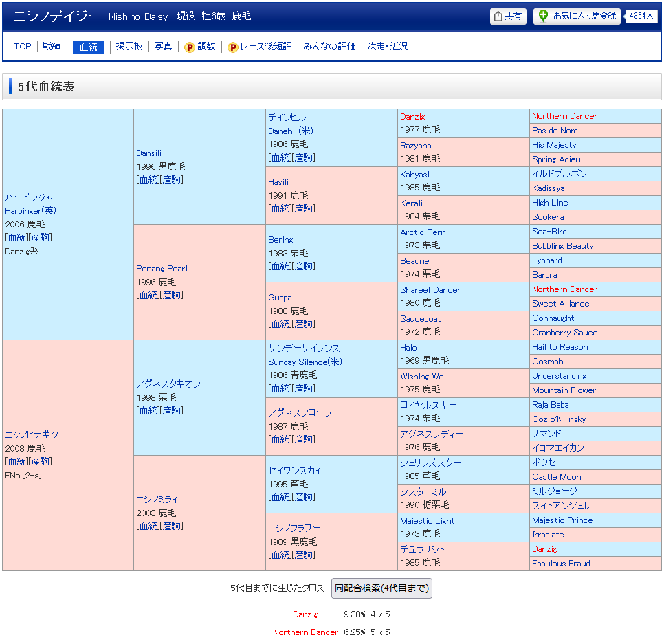
Task: Open dam ニシノヒナギク's page
Action: pos(32,434)
